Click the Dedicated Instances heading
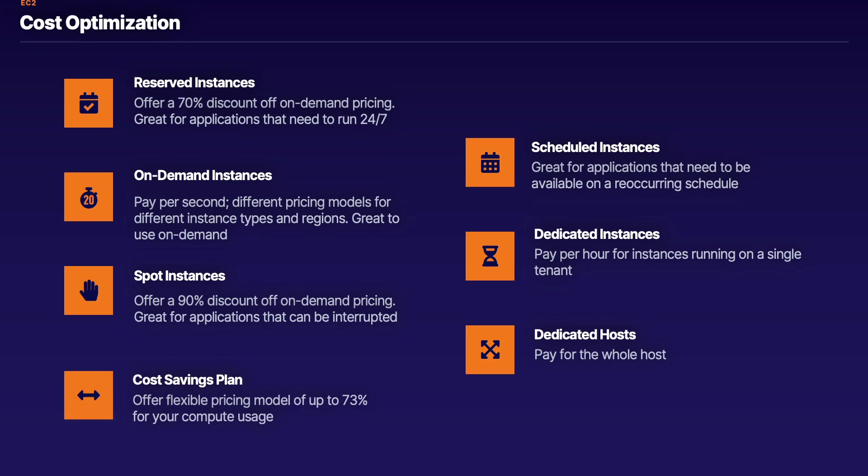The image size is (868, 476). (597, 234)
